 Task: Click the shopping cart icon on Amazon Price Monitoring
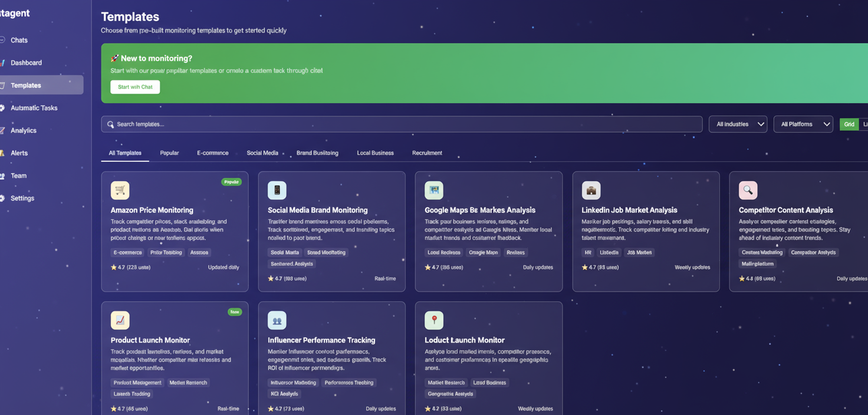tap(120, 190)
